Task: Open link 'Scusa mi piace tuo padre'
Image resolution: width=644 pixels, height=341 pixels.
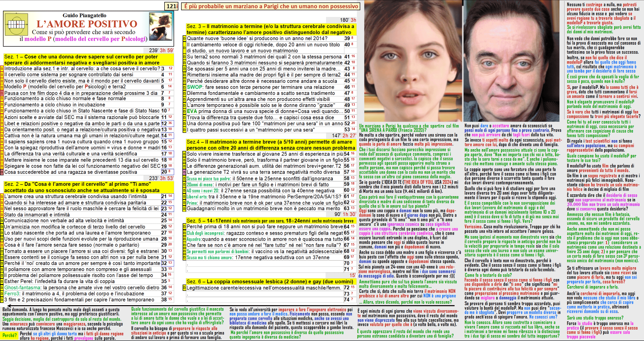Action: coord(209,179)
